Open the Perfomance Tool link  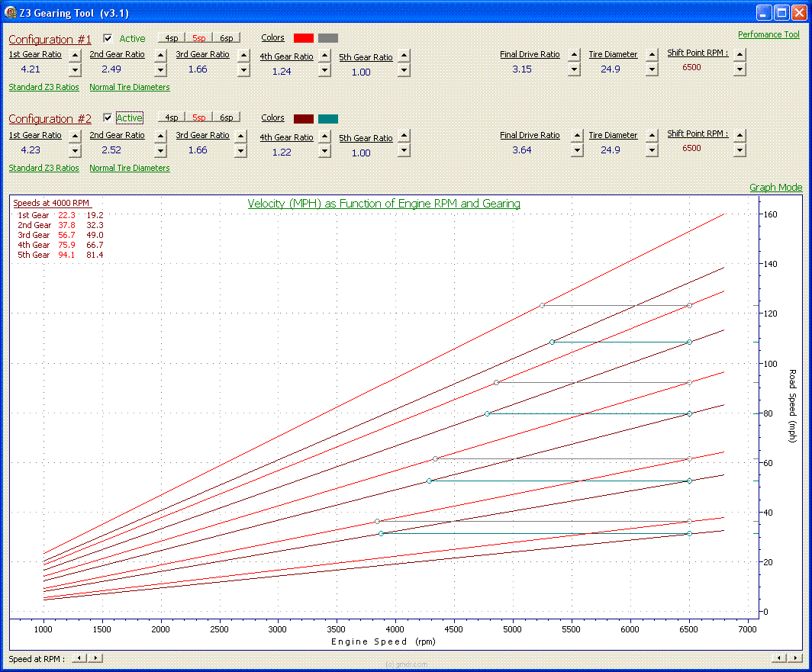768,34
